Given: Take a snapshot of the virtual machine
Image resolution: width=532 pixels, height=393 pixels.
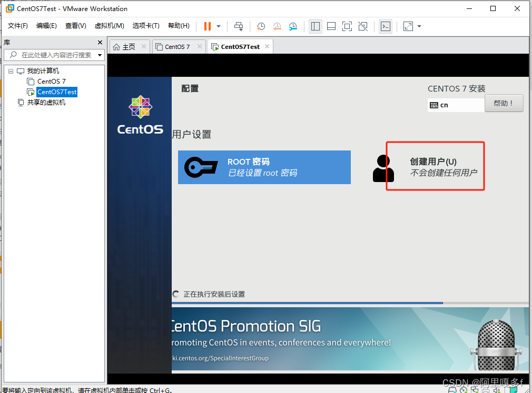Looking at the screenshot, I should pyautogui.click(x=260, y=26).
